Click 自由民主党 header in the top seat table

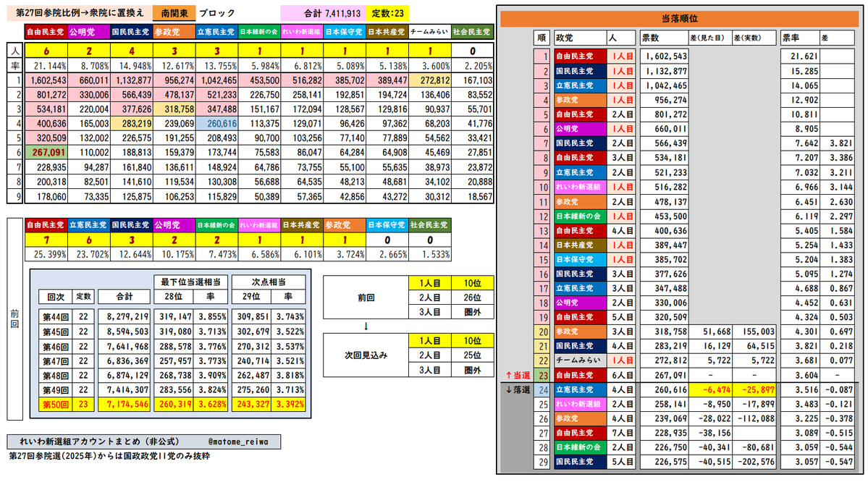[46, 32]
